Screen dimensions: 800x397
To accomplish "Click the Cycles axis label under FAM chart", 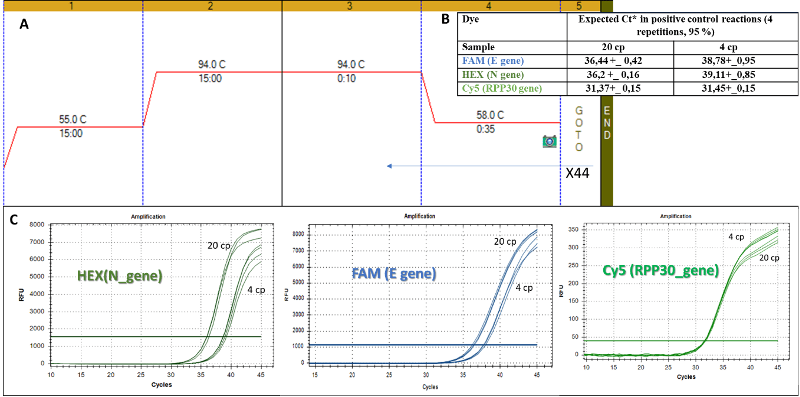I will click(431, 387).
